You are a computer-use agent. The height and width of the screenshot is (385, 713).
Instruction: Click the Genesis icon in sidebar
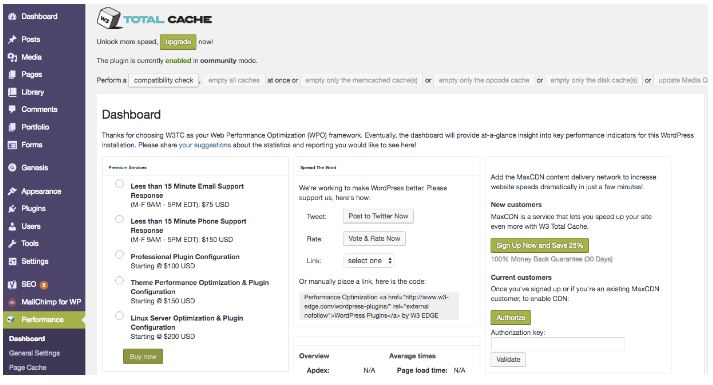[x=12, y=168]
